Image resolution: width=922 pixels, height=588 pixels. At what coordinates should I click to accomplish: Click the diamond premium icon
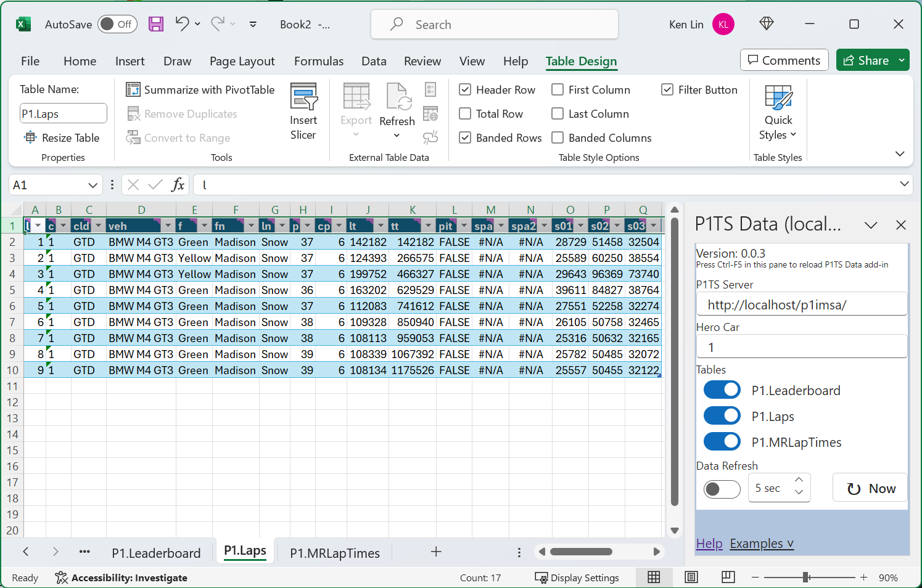point(767,23)
